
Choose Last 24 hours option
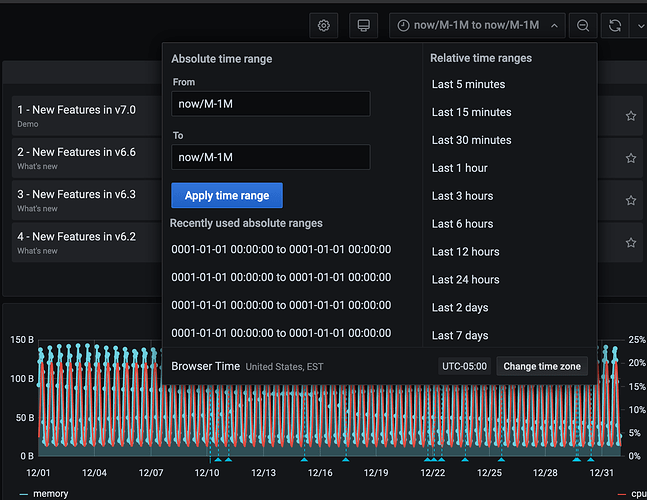coord(465,280)
